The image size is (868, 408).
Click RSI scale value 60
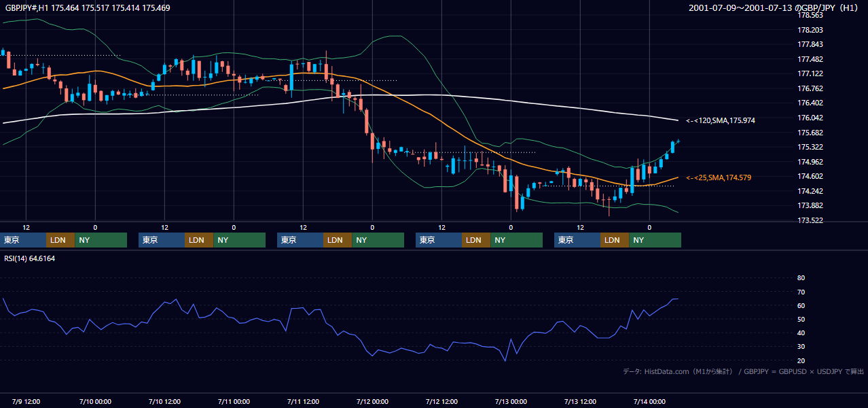[801, 305]
